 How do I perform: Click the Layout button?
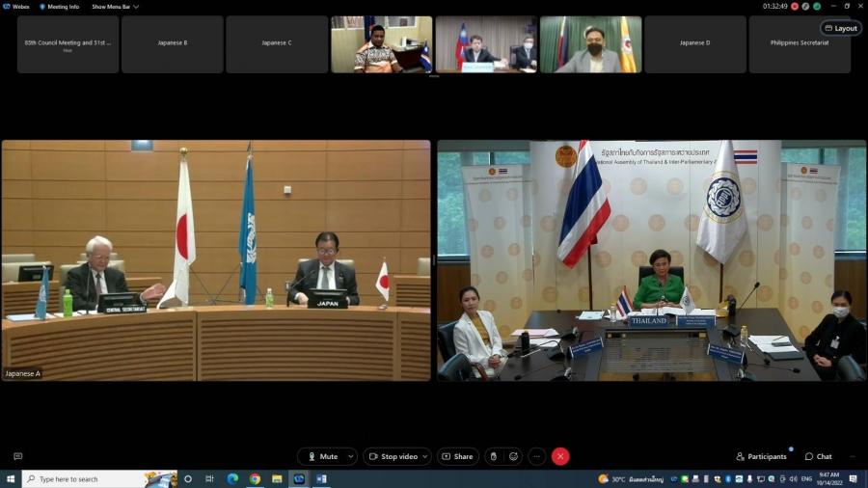tap(840, 28)
